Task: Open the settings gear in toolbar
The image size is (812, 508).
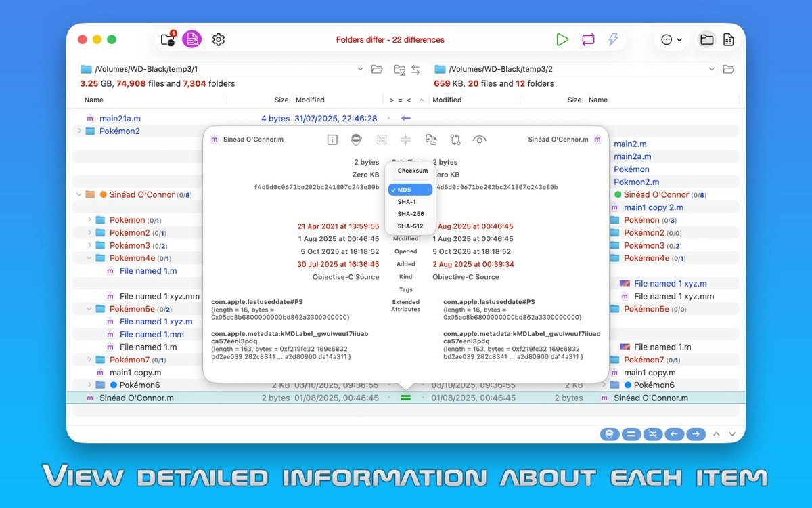Action: (218, 39)
